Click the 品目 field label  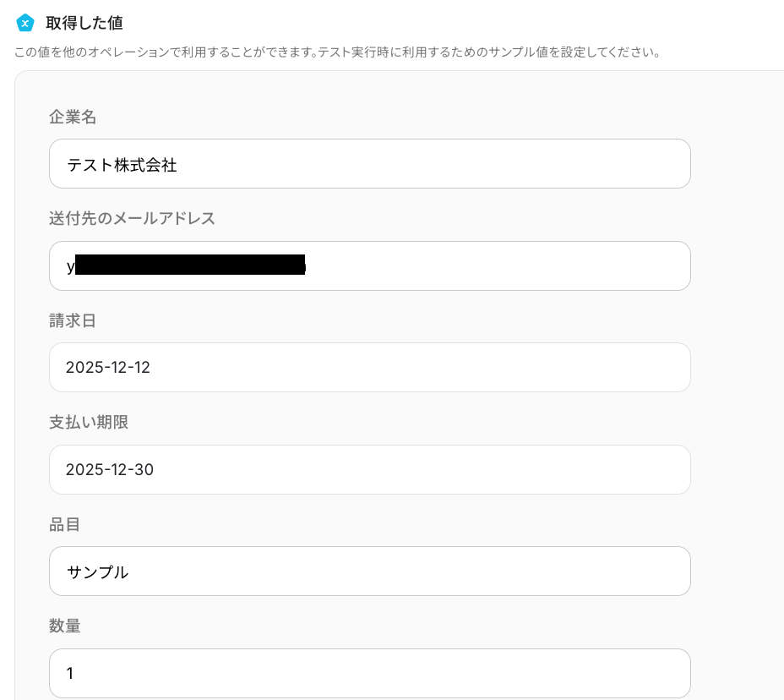(64, 524)
